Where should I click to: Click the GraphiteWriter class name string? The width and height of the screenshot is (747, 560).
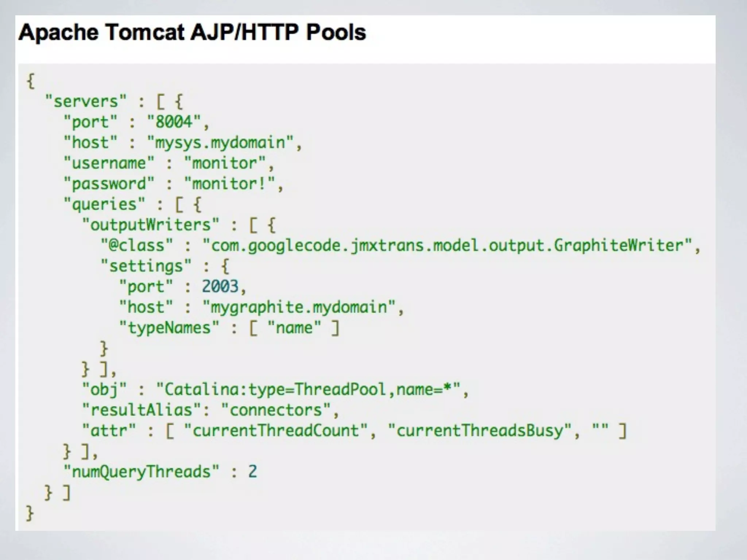pyautogui.click(x=447, y=245)
